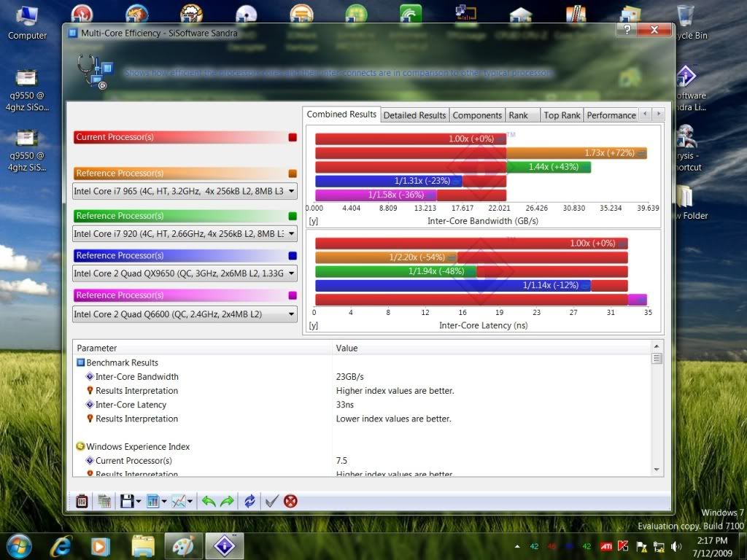Viewport: 747px width, 560px height.
Task: Click the options/settings icon in bottom toolbar
Action: (x=82, y=501)
